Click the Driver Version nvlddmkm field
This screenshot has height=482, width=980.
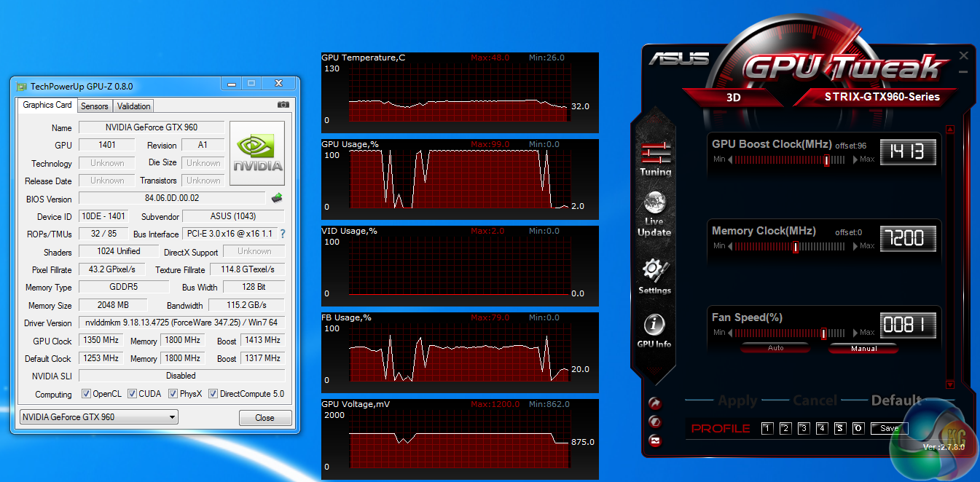click(x=181, y=323)
